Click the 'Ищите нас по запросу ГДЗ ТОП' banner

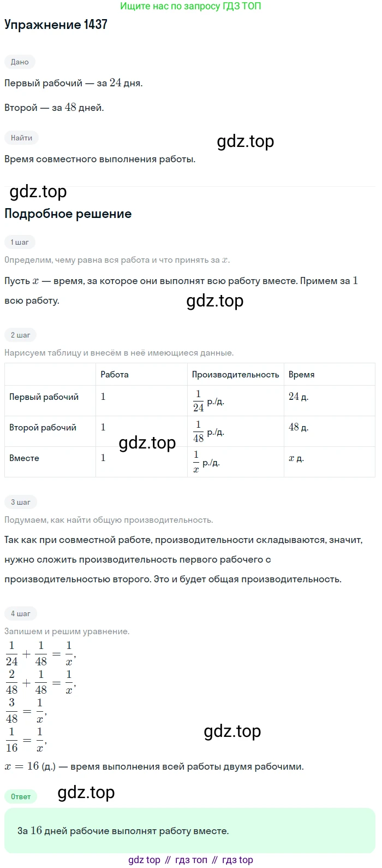(190, 7)
